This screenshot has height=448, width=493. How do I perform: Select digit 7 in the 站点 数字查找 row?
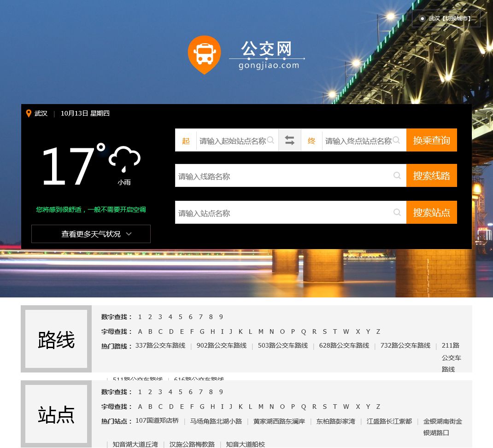point(200,392)
